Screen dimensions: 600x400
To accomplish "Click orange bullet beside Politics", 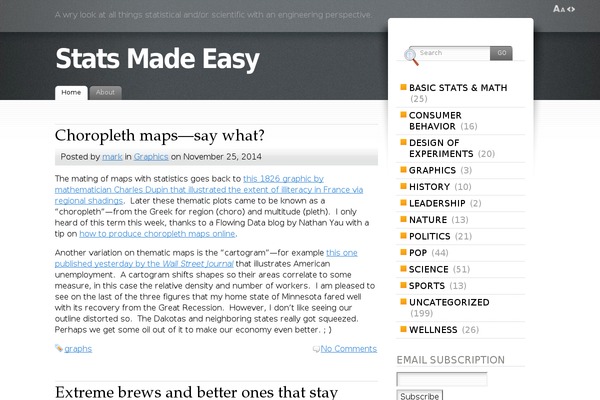I will (x=403, y=235).
